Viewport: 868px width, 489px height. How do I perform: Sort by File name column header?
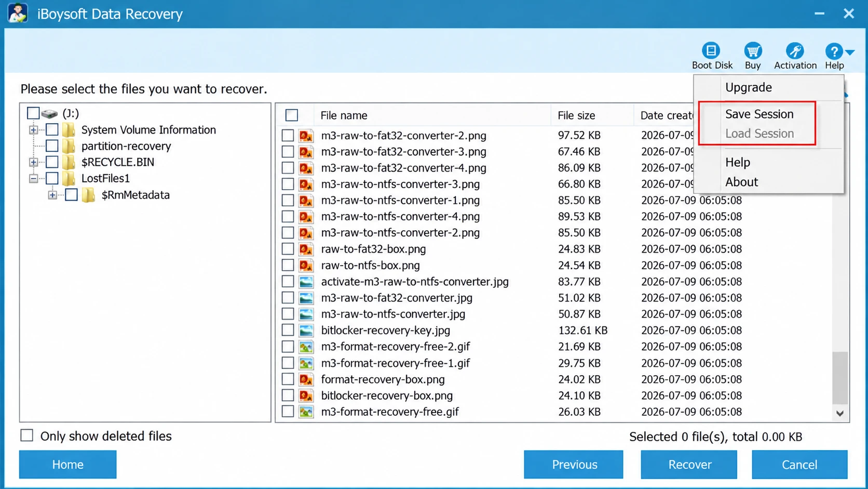pos(344,115)
